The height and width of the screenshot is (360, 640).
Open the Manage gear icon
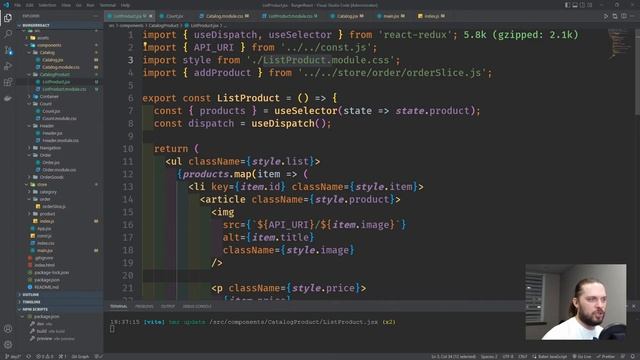[8, 344]
